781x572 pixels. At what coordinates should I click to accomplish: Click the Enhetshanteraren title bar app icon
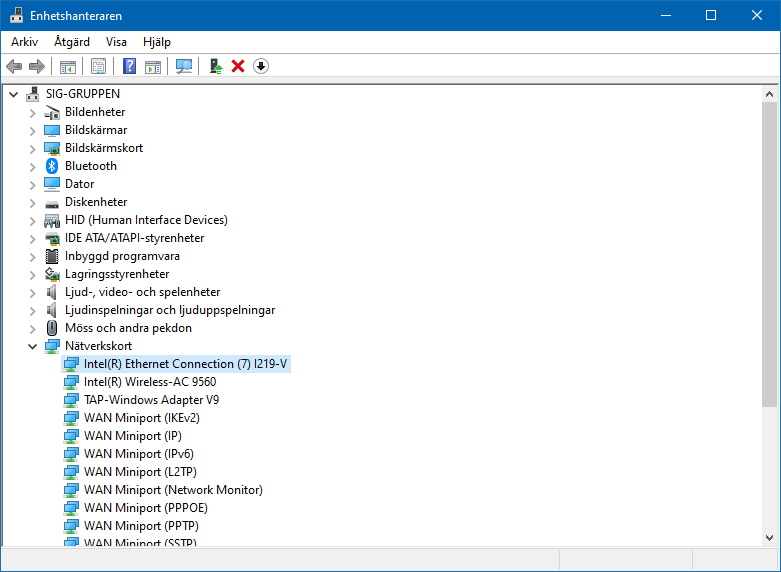pyautogui.click(x=16, y=15)
